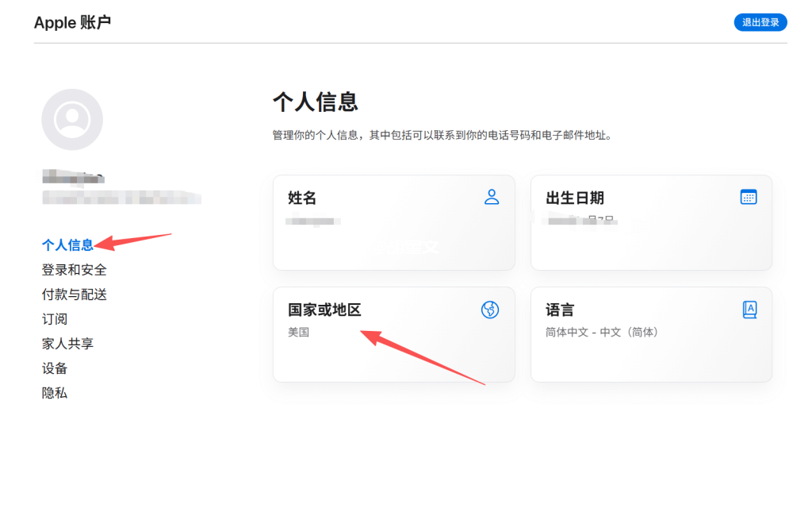Open 登录和安全 in the sidebar
Image resolution: width=812 pixels, height=508 pixels.
pos(74,270)
